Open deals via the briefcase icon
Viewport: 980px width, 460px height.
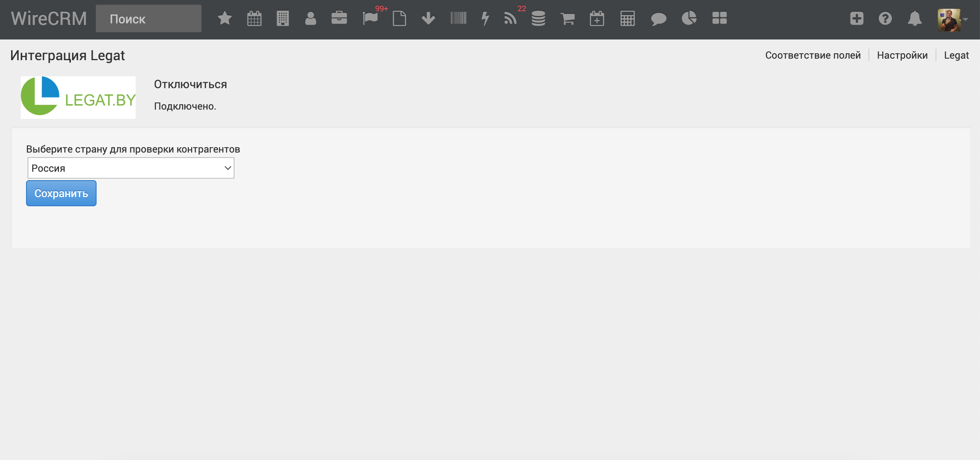coord(339,18)
